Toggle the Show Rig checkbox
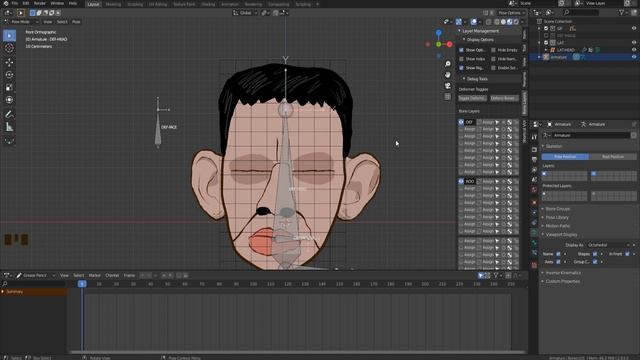The width and height of the screenshot is (640, 360). click(461, 68)
